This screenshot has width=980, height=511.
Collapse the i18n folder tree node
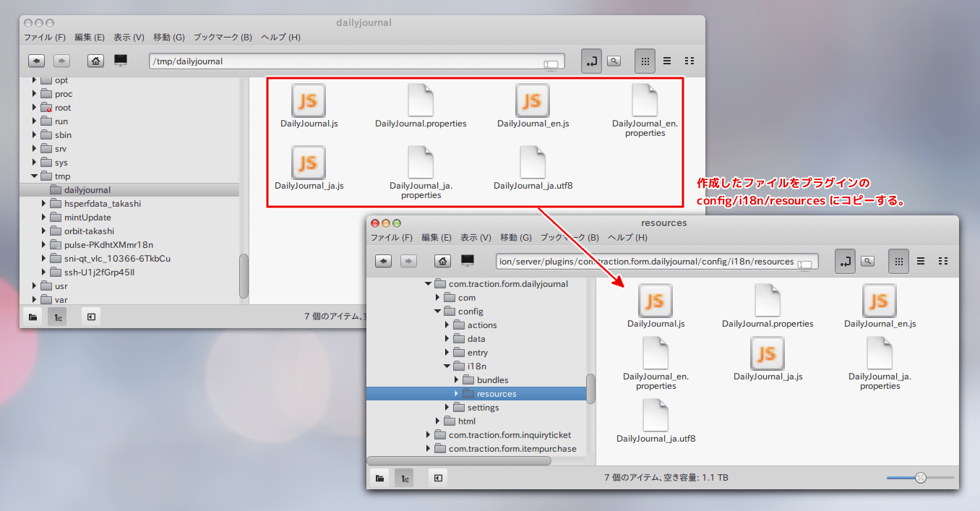click(447, 366)
